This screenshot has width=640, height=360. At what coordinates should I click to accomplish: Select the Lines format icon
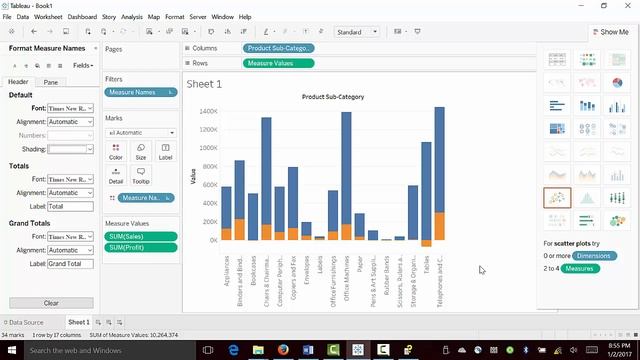point(60,66)
